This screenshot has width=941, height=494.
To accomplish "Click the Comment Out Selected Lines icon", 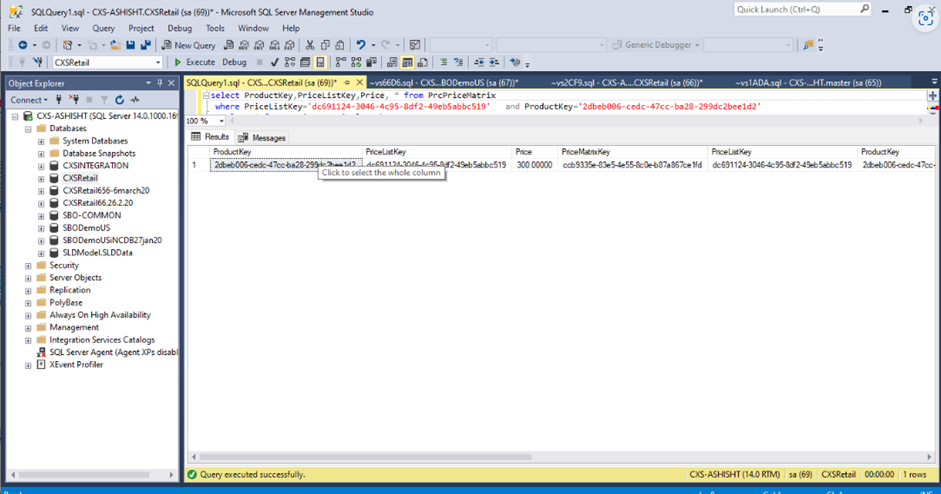I will click(443, 62).
